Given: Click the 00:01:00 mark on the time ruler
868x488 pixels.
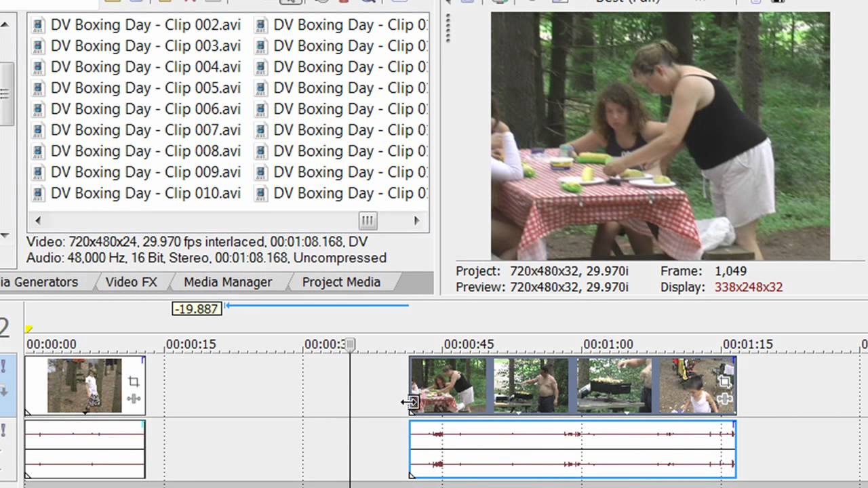Looking at the screenshot, I should [x=608, y=344].
